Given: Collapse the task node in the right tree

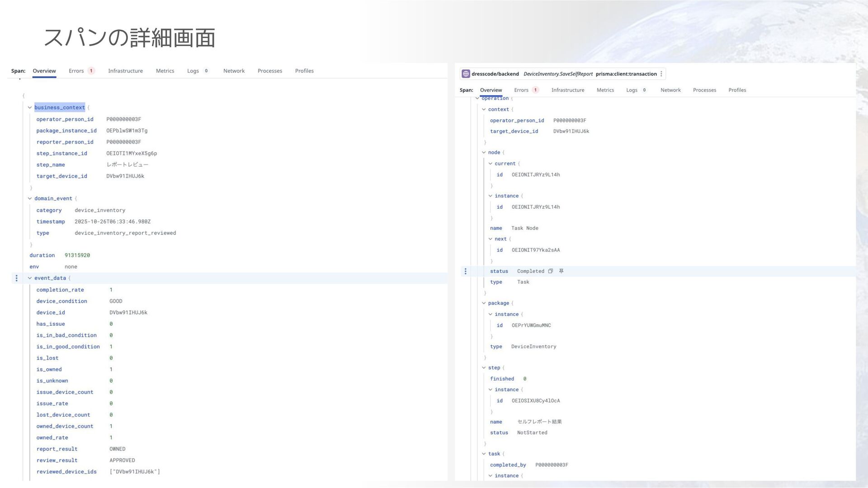Looking at the screenshot, I should pyautogui.click(x=484, y=454).
